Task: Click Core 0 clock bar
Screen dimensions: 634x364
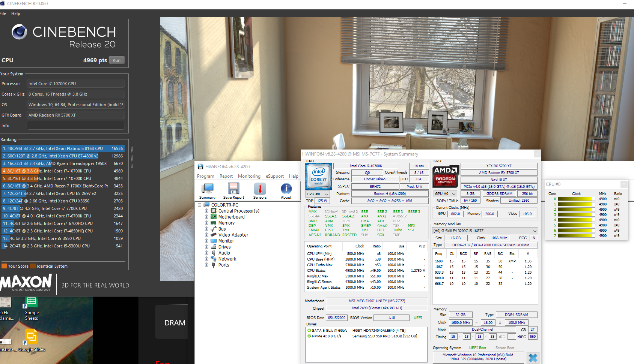Action: click(x=577, y=199)
